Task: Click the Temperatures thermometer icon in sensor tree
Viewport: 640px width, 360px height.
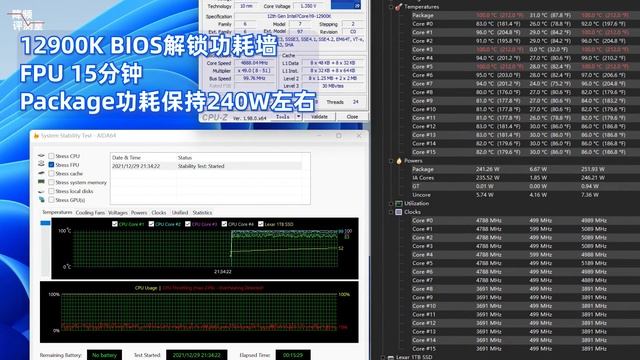Action: point(399,7)
